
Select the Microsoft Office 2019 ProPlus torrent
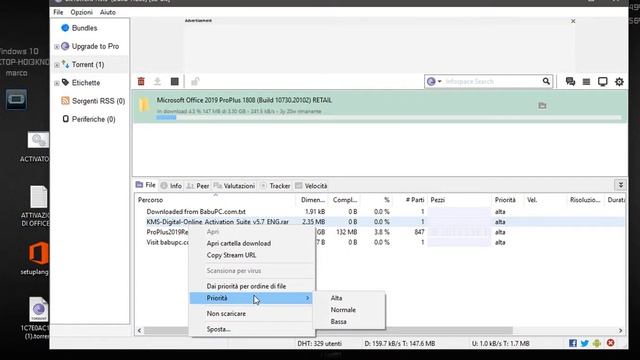pyautogui.click(x=380, y=106)
